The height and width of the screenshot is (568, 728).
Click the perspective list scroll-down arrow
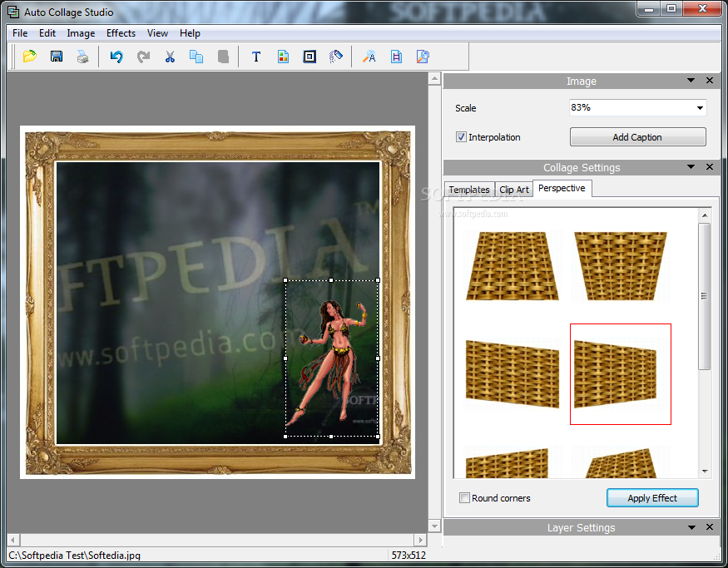(x=705, y=472)
